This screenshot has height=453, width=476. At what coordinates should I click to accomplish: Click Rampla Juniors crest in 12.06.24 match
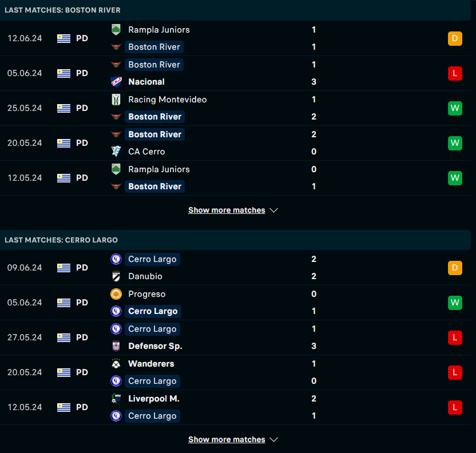pyautogui.click(x=116, y=30)
